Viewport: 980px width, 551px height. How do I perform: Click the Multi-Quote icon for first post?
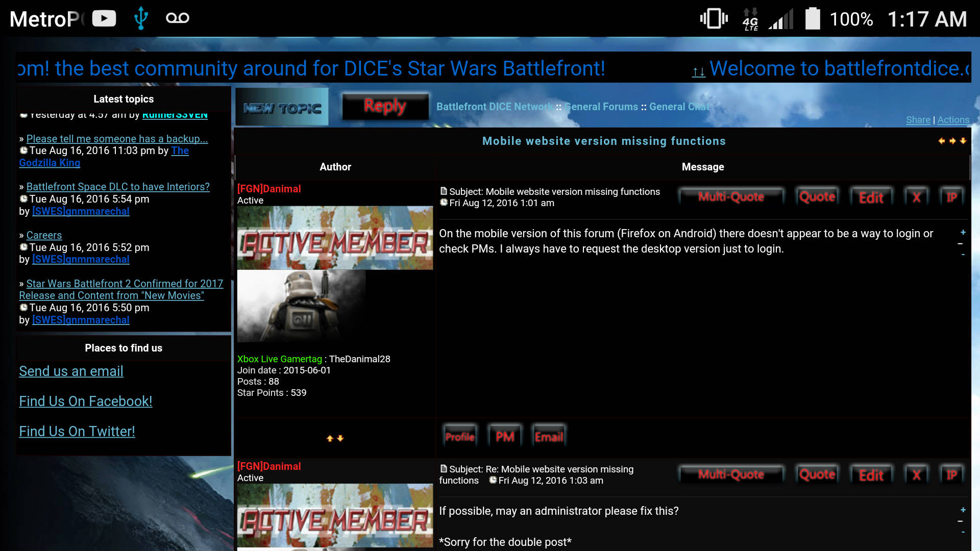tap(731, 197)
